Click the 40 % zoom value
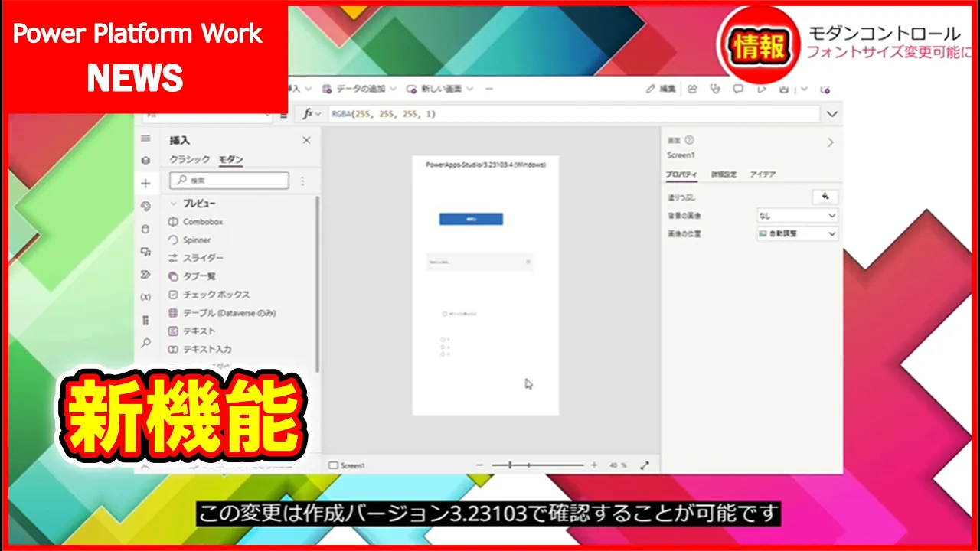Screen dimensions: 980x551 coord(618,465)
